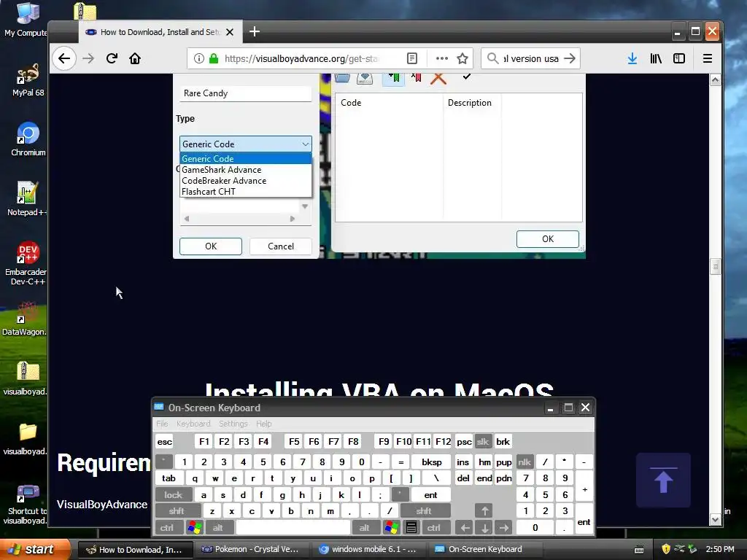Select the MyPal 68 desktop icon
Screen dimensions: 747x560
point(28,80)
